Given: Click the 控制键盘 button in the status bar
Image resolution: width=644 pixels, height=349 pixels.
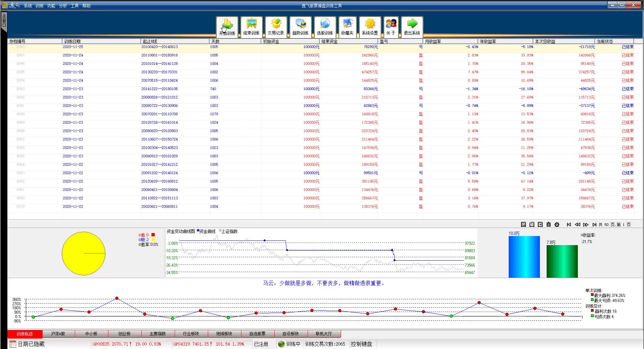Looking at the screenshot, I should point(361,344).
